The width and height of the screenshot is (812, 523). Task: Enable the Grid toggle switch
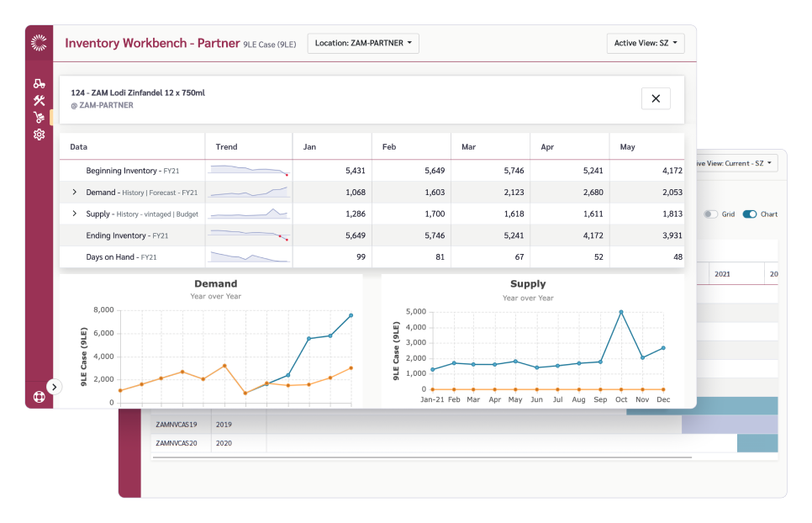[711, 214]
